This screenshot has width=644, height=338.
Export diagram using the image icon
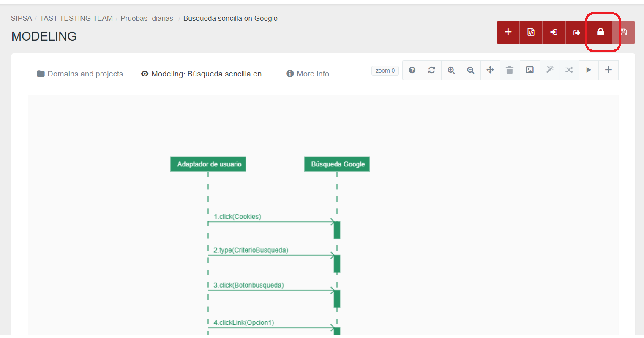tap(529, 70)
